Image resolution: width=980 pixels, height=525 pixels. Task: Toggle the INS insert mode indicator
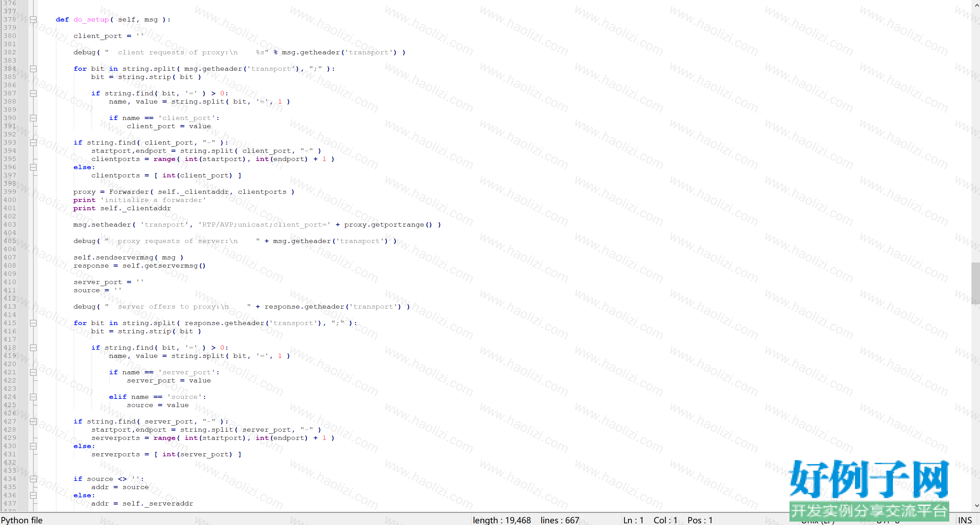(965, 520)
